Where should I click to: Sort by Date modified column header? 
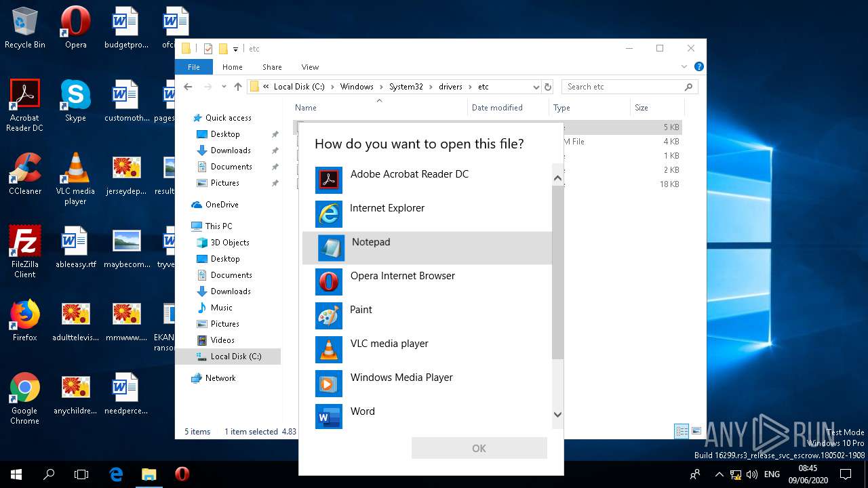point(497,108)
